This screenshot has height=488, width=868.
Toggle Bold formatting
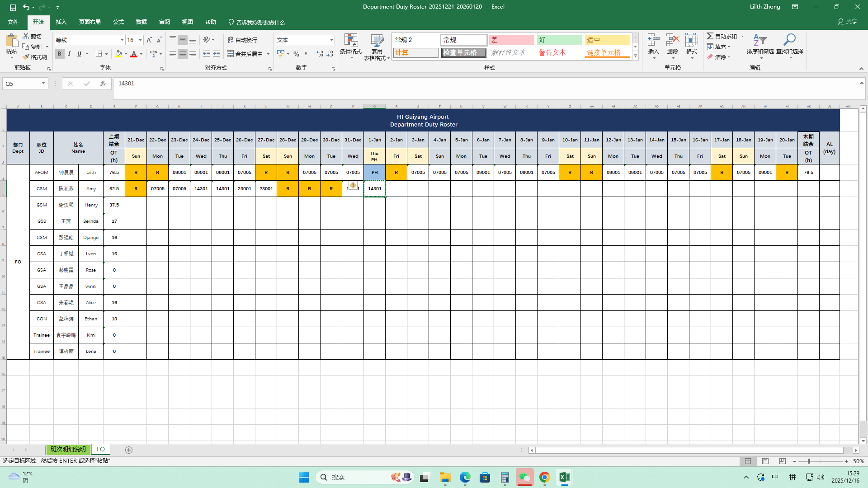pyautogui.click(x=59, y=54)
